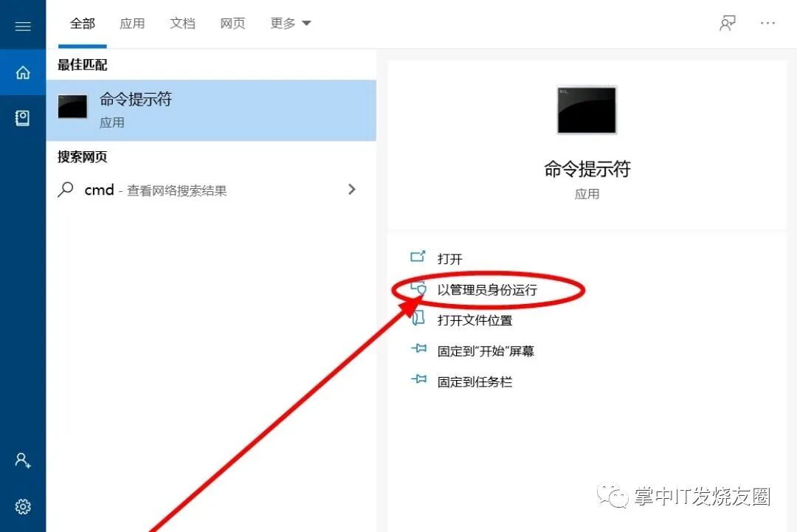Expand the 更多 dropdown menu

click(290, 23)
